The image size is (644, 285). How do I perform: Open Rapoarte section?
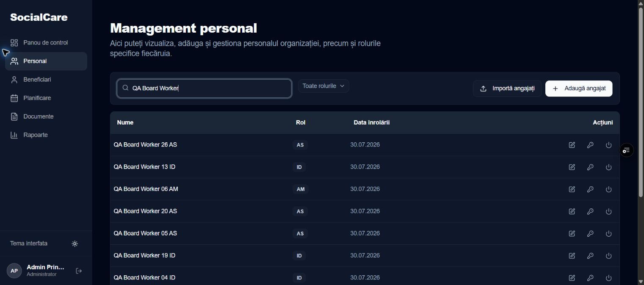pos(46,135)
